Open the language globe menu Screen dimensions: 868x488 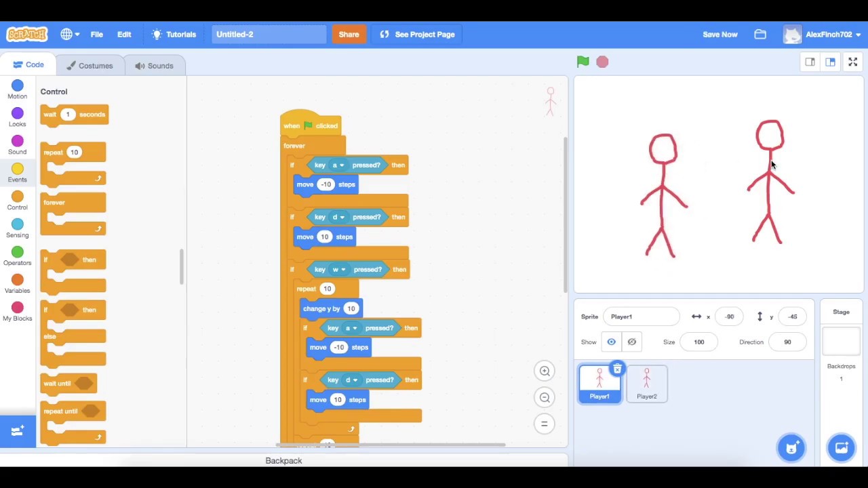70,34
